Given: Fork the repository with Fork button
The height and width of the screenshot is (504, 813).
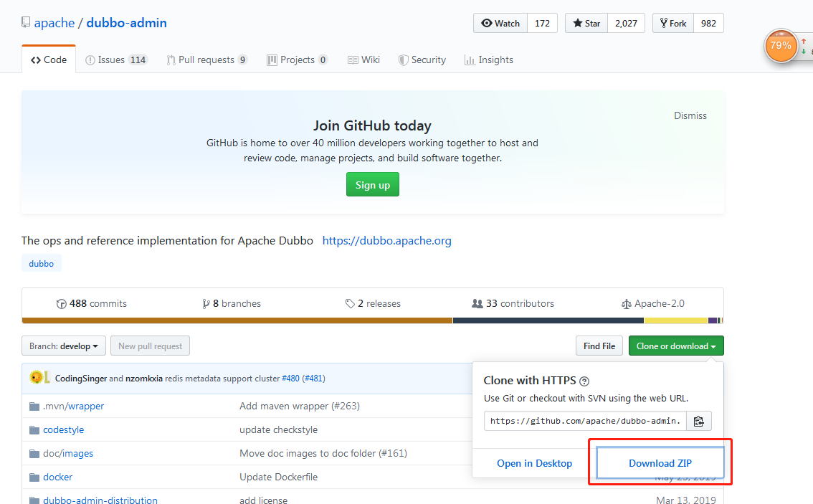Looking at the screenshot, I should point(673,24).
